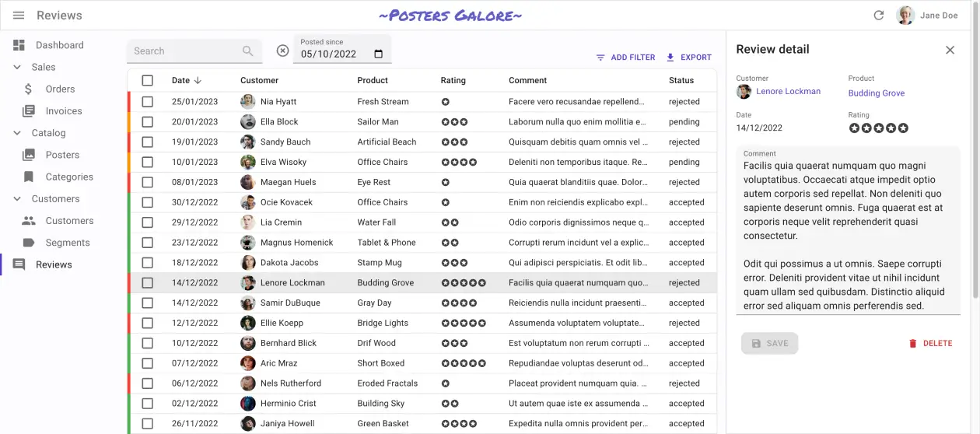Click Jane Doe's profile avatar
The height and width of the screenshot is (434, 980).
905,16
